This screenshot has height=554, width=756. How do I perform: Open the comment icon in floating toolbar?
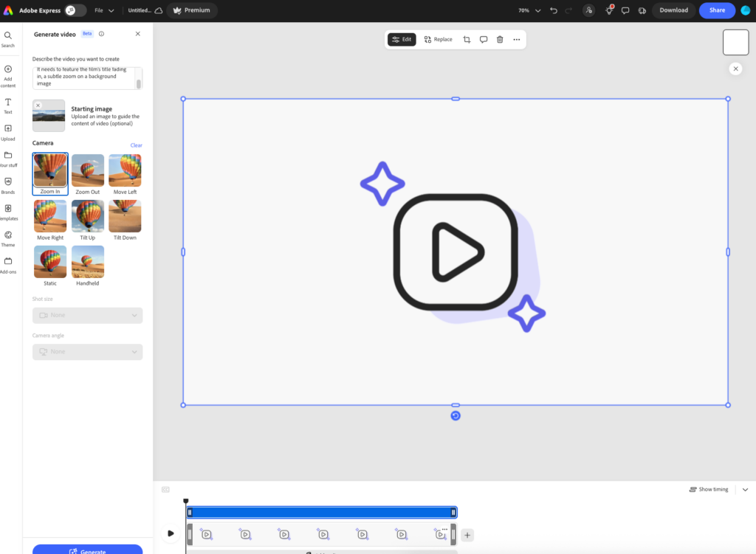(484, 39)
